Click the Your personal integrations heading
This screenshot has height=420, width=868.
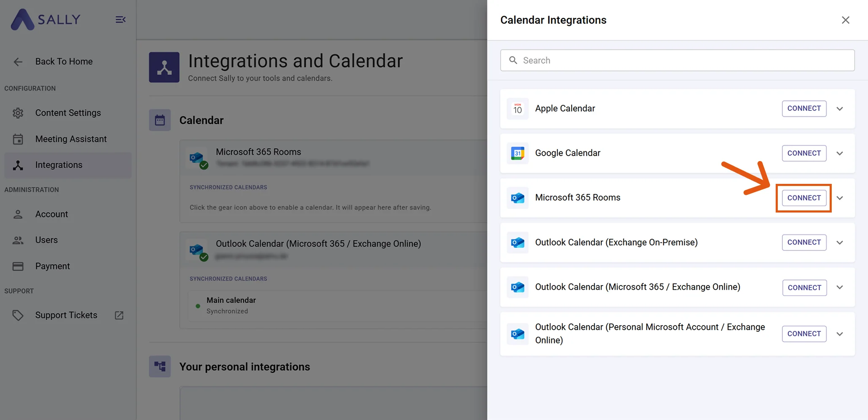coord(245,367)
